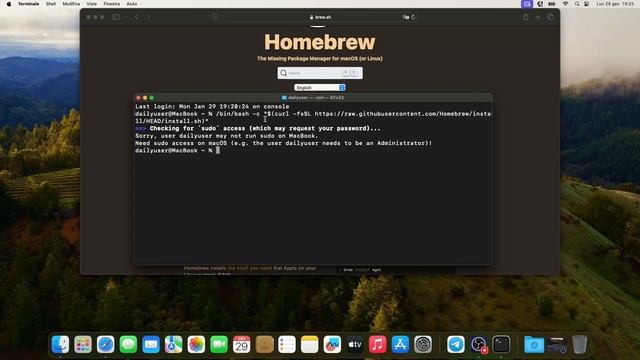The height and width of the screenshot is (360, 640).
Task: Click the menu bar date and time
Action: tap(616, 4)
